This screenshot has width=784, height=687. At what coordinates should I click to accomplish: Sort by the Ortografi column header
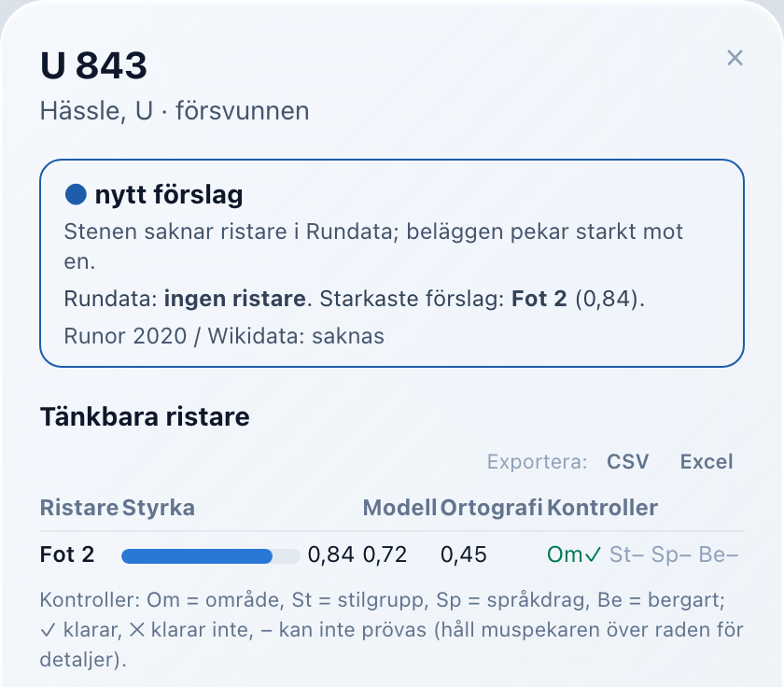[x=491, y=508]
